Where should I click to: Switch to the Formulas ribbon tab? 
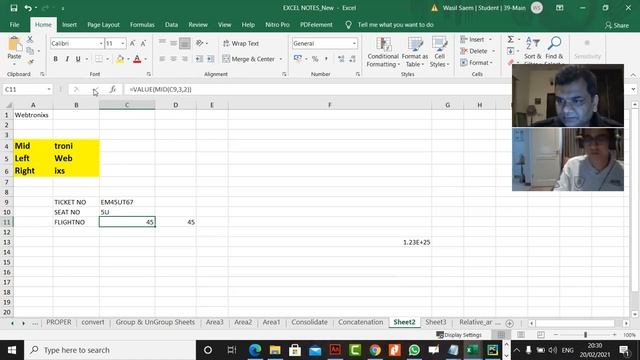[x=142, y=24]
